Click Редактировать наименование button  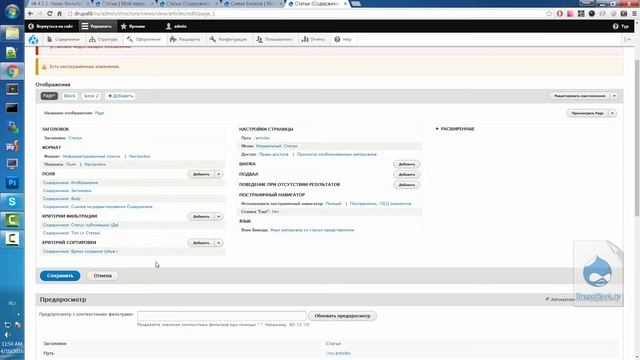[580, 96]
